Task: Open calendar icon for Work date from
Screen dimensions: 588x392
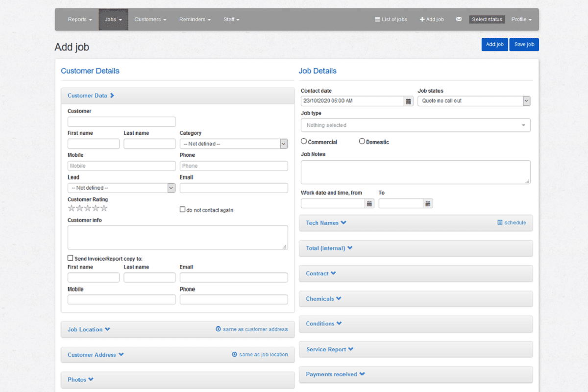Action: 369,203
